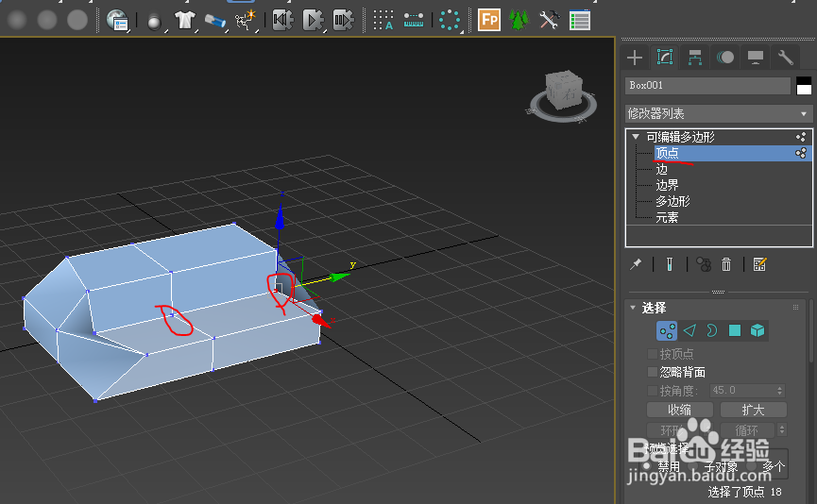The image size is (817, 504).
Task: Click the ruler spacing tool icon
Action: point(414,21)
